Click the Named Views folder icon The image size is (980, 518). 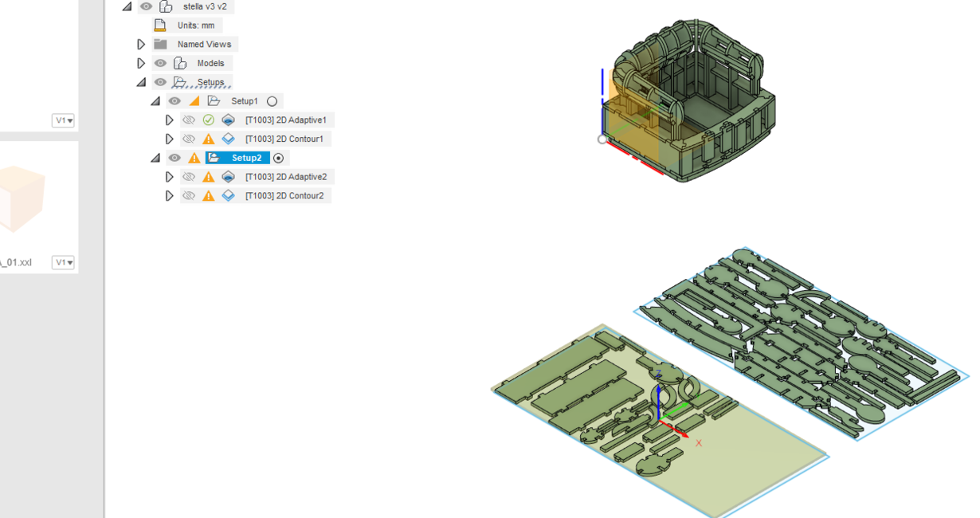[160, 45]
